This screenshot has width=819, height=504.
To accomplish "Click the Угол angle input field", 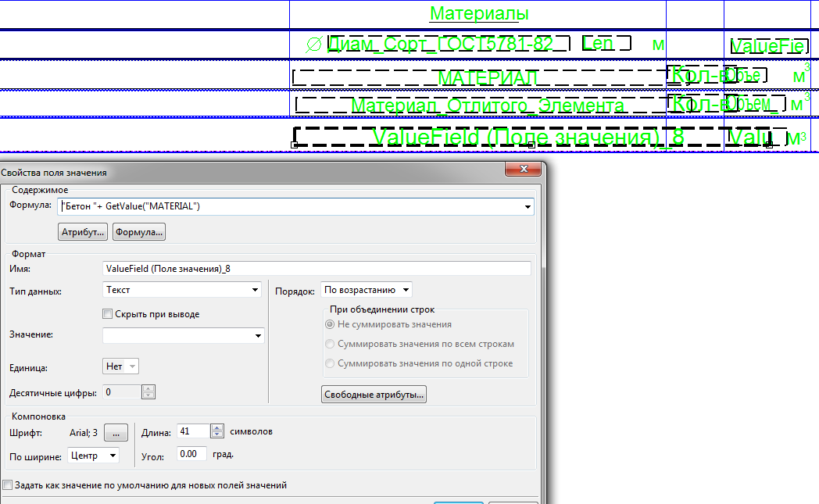I will point(191,454).
